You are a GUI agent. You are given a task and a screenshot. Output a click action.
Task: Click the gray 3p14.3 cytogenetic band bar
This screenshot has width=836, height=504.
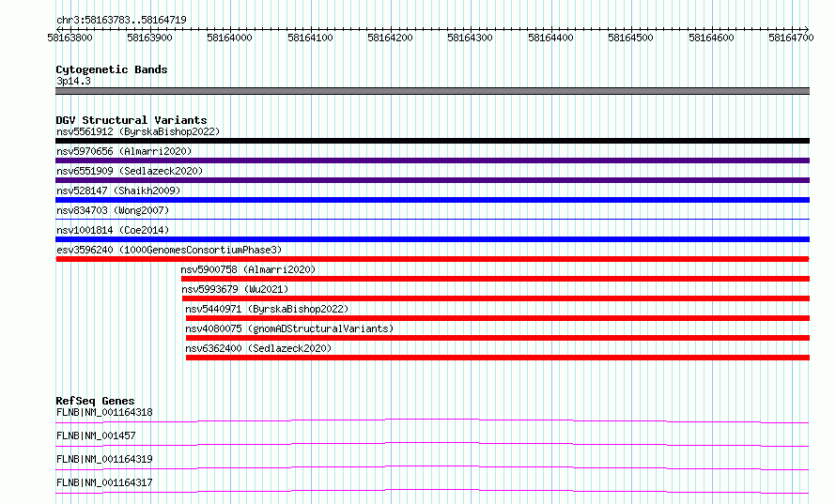[432, 91]
